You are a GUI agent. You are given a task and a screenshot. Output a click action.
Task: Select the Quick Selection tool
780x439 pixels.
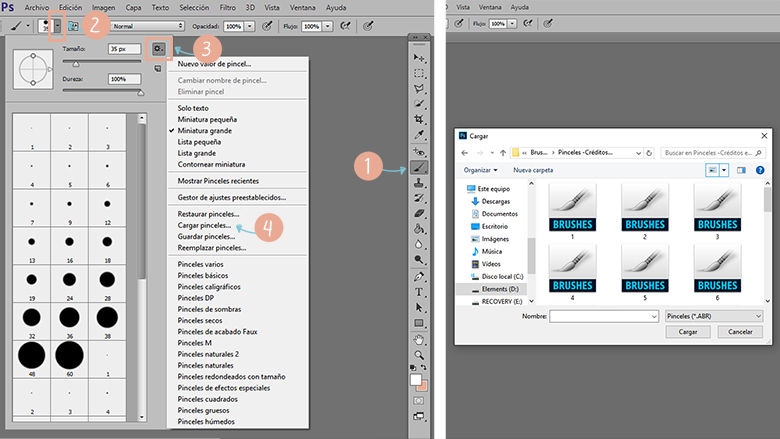[419, 104]
